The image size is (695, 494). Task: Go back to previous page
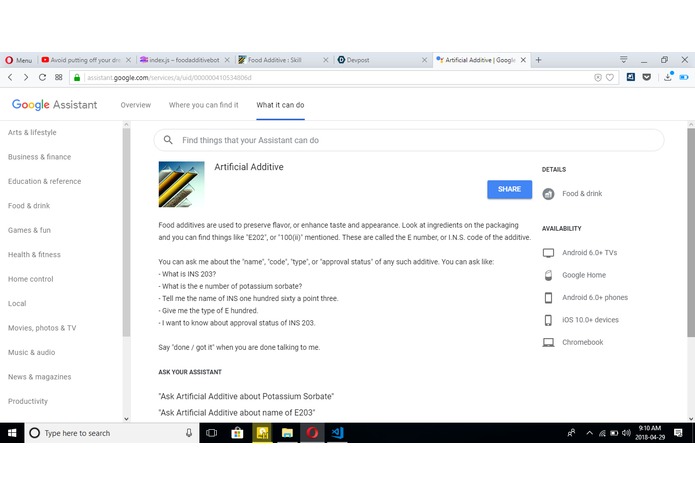click(x=10, y=78)
